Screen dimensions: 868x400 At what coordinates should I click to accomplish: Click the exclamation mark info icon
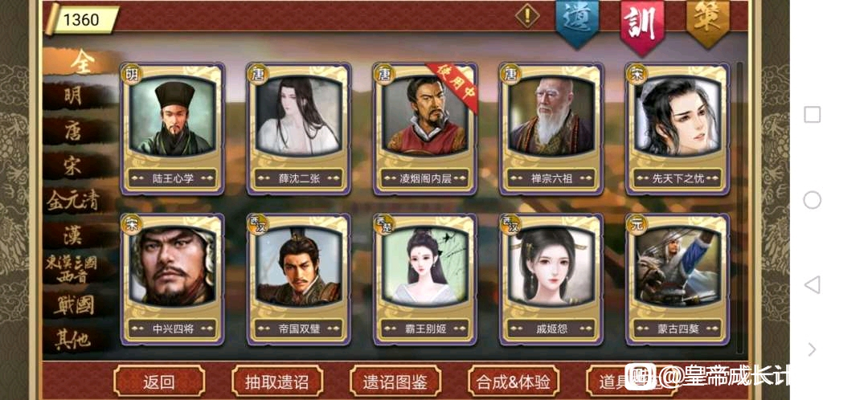pyautogui.click(x=527, y=15)
